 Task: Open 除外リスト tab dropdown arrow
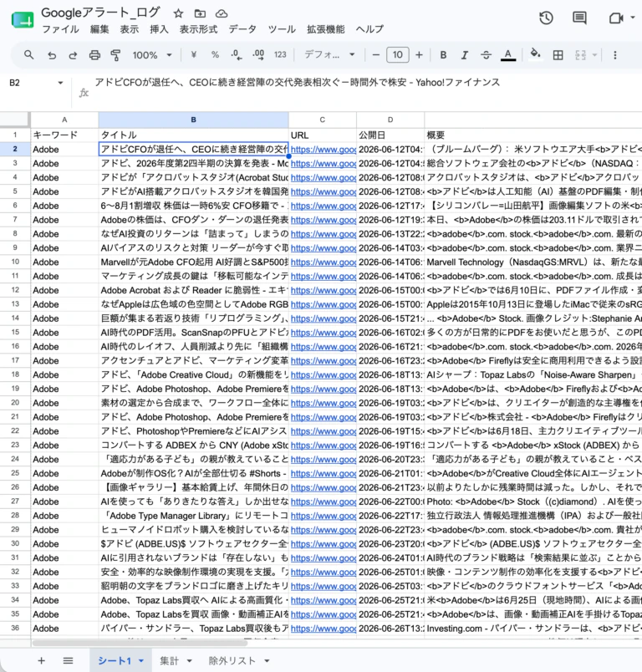(267, 661)
